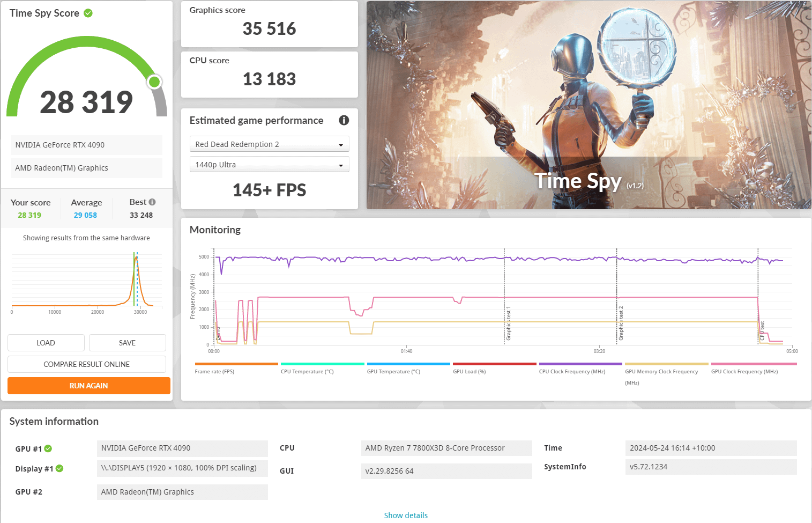812x523 pixels.
Task: Expand system info via Show details
Action: pos(406,515)
